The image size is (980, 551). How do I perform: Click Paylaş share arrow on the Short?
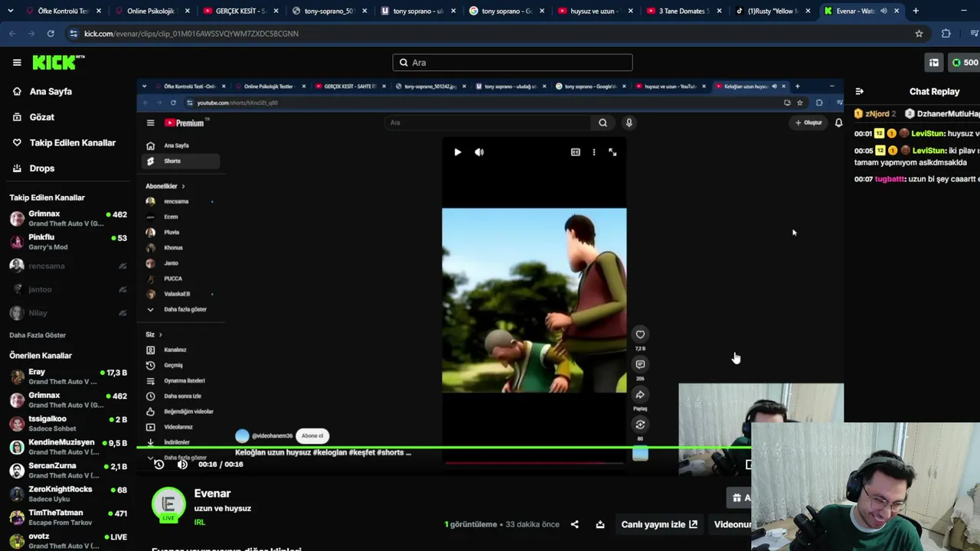pyautogui.click(x=640, y=395)
